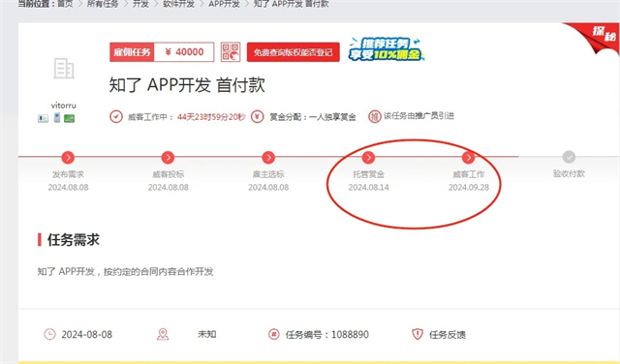Screen dimensions: 620x364
Task: Click the description 知了 APP开发，按约定的合同内容合作开发
Action: [x=125, y=271]
